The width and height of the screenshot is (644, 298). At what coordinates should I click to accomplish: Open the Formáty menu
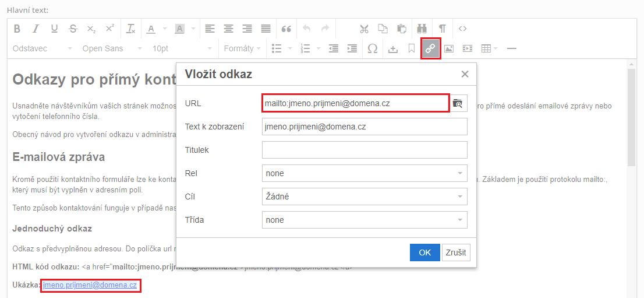coord(242,49)
